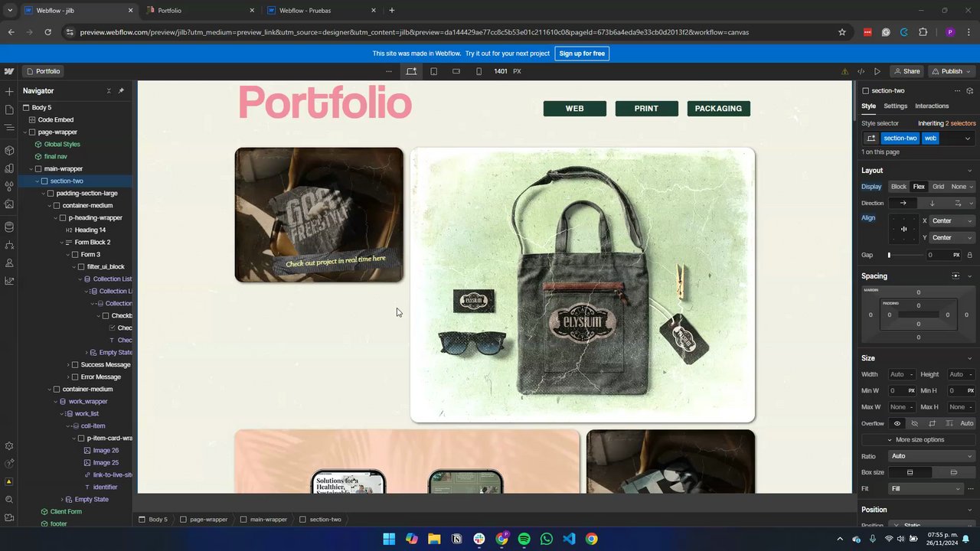
Task: Collapse all items in Navigator
Action: [109, 91]
